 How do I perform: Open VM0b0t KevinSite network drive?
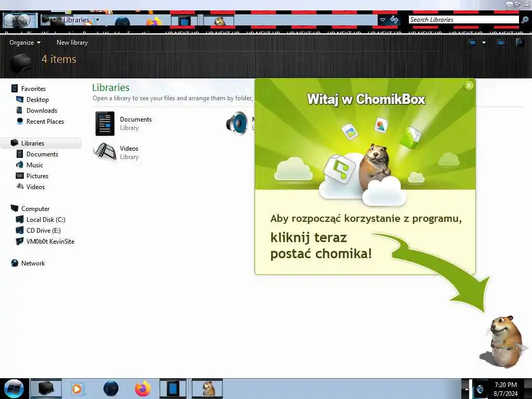[x=50, y=241]
